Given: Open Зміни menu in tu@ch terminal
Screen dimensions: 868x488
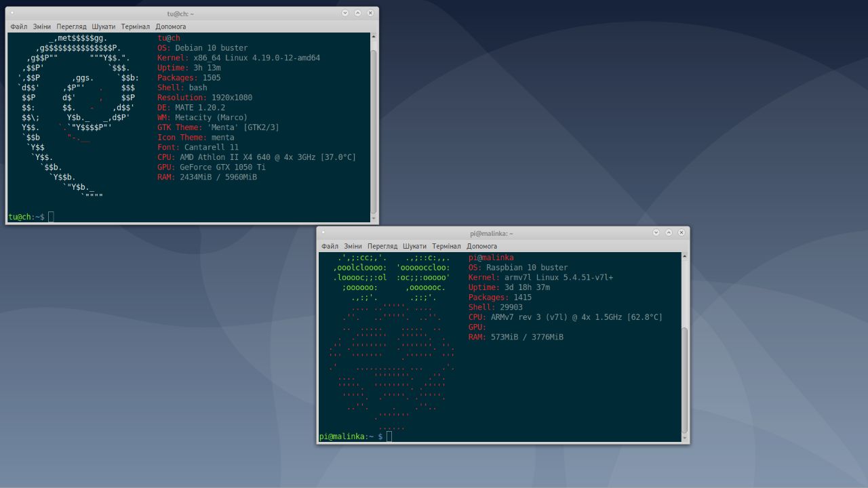Looking at the screenshot, I should click(42, 26).
